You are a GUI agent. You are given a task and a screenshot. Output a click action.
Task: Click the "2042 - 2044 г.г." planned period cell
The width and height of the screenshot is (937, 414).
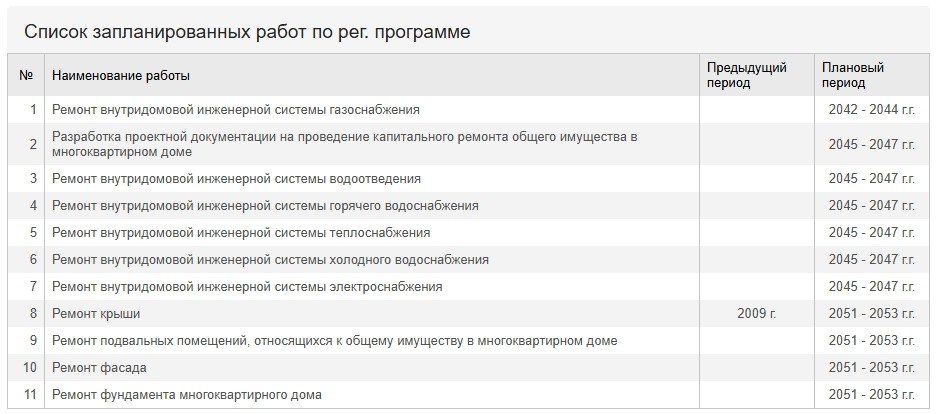(871, 109)
